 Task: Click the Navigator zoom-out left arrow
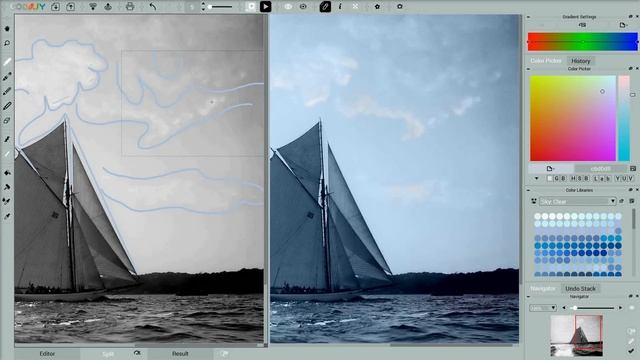click(564, 308)
